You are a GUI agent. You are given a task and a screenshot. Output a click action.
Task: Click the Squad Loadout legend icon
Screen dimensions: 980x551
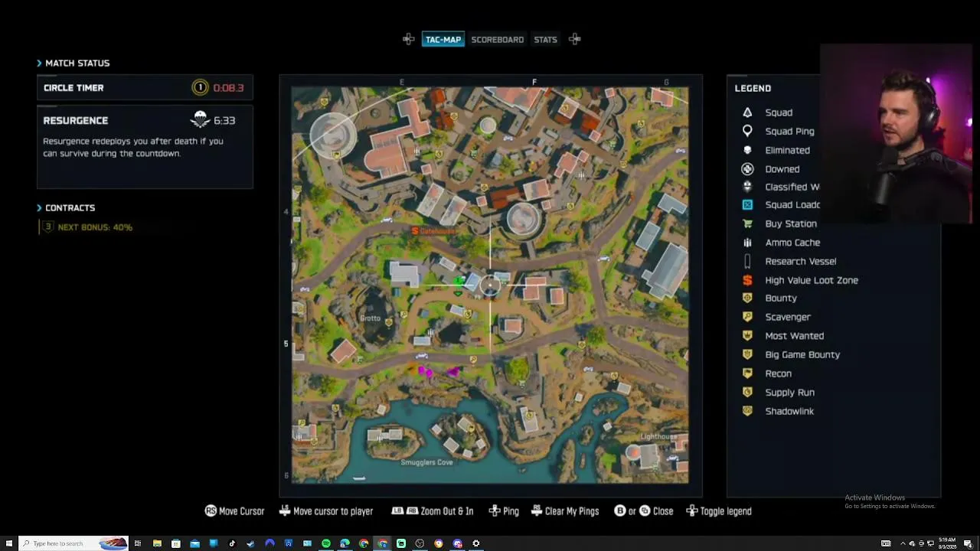click(747, 204)
